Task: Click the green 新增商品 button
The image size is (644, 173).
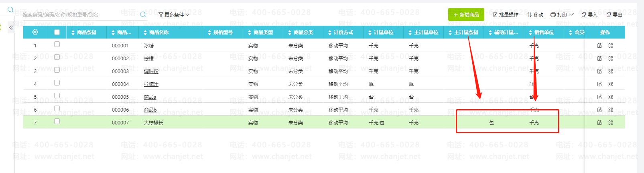Action: (x=466, y=14)
